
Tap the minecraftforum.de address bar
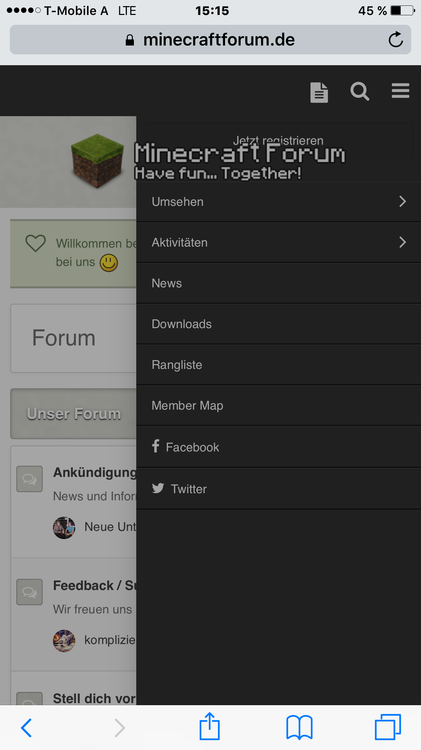click(210, 40)
